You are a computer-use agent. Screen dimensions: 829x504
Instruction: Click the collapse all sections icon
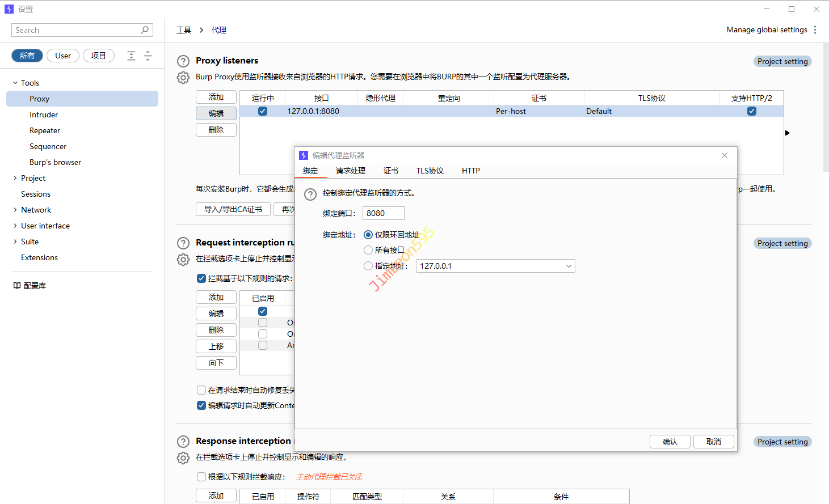(148, 56)
